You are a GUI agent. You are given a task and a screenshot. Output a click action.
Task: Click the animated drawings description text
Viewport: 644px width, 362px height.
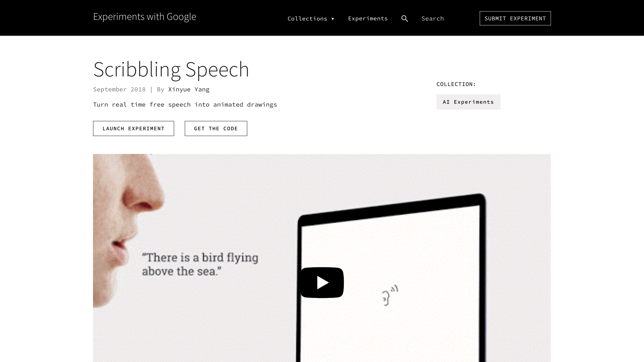(x=185, y=104)
